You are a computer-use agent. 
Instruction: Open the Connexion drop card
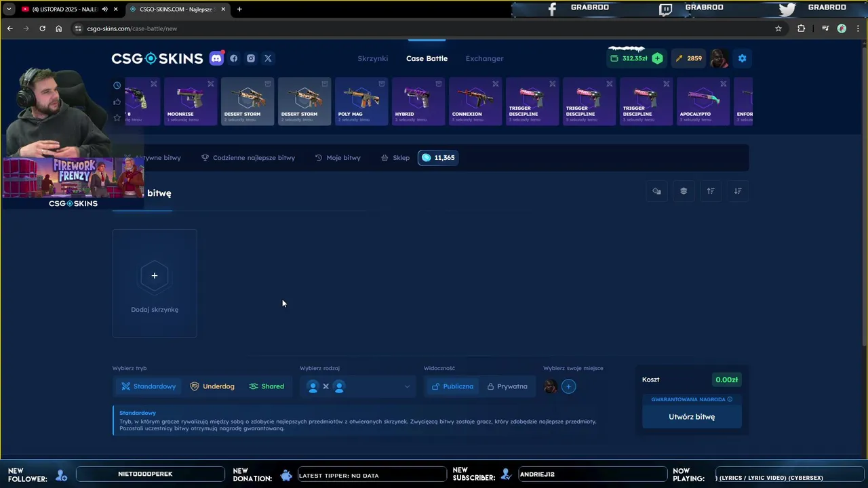click(475, 102)
